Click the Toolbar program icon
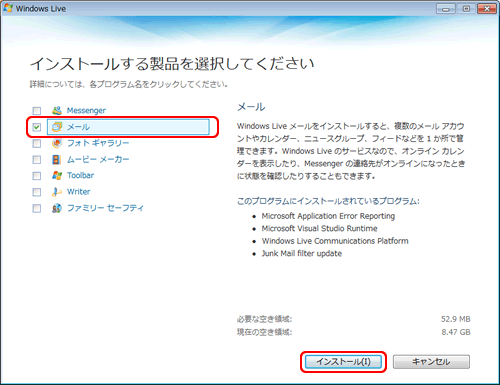Screen dimensions: 500x385 (57, 175)
